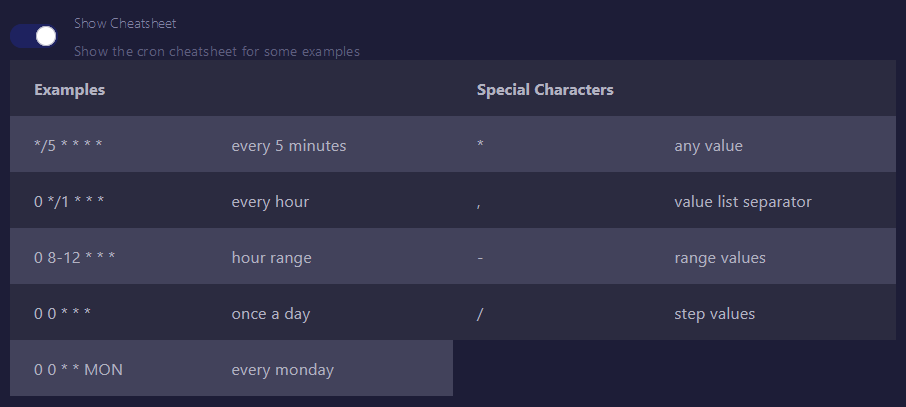
Task: Select the "0 0 * * *" cron expression
Action: tap(62, 314)
